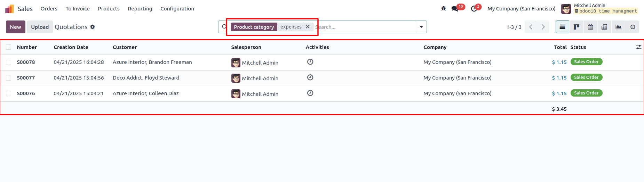The height and width of the screenshot is (182, 644).
Task: Open conversations chat icon with 10 badge
Action: pyautogui.click(x=455, y=9)
